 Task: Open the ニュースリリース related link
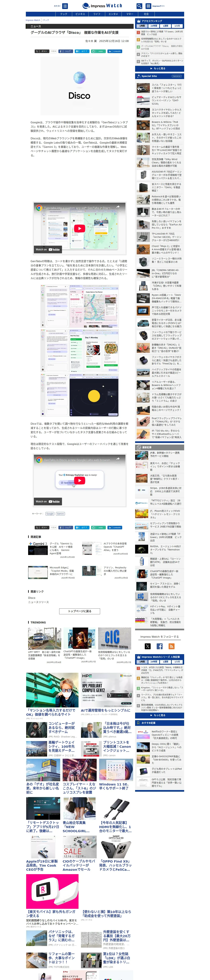click(x=38, y=602)
